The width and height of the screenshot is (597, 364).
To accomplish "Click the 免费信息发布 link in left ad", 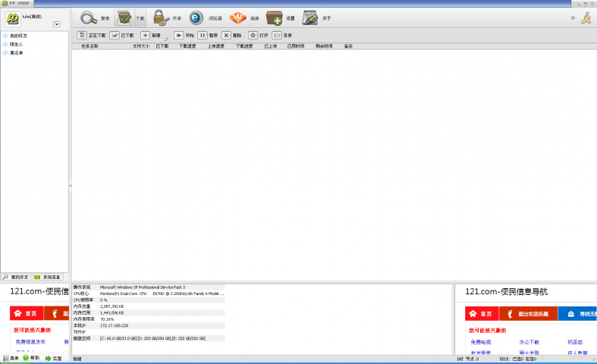I will [x=30, y=342].
